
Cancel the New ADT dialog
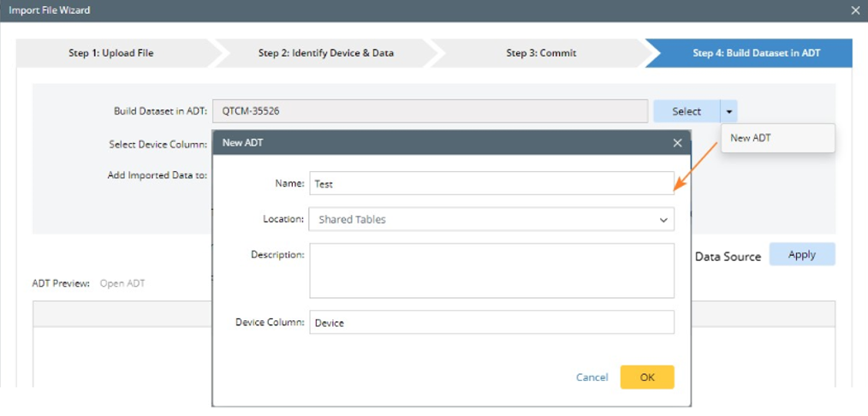coord(592,377)
